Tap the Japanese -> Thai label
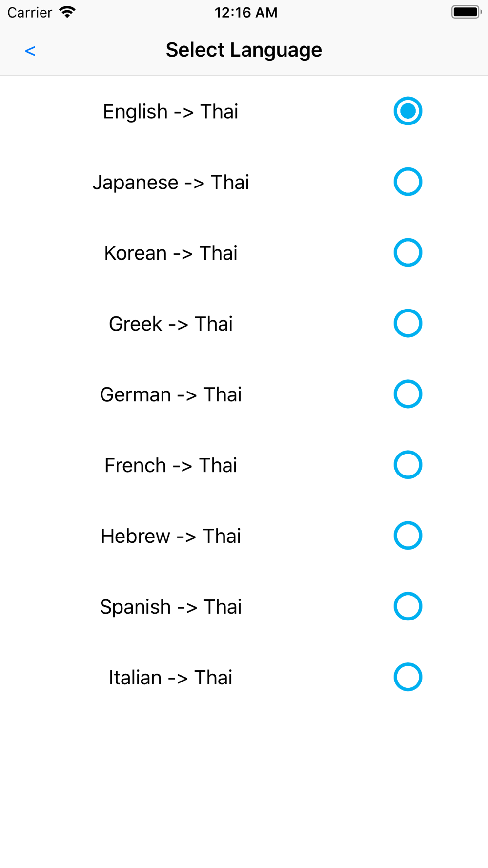The image size is (488, 868). pyautogui.click(x=171, y=183)
